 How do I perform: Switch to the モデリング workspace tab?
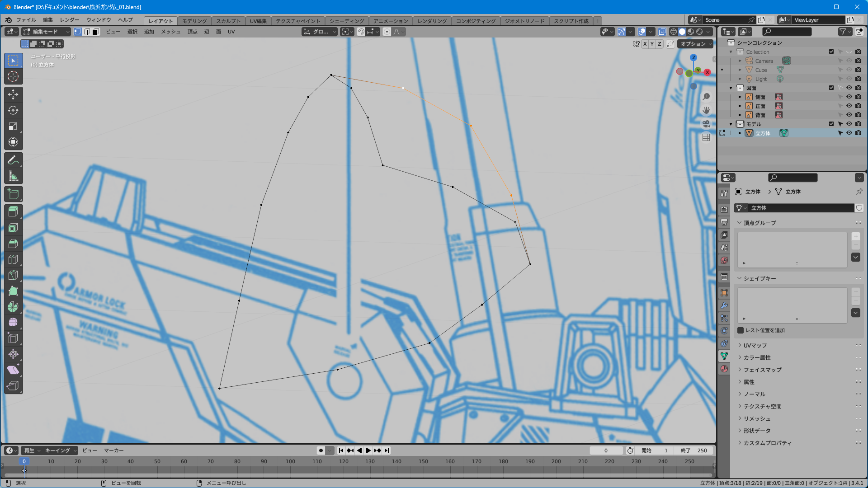pyautogui.click(x=194, y=21)
